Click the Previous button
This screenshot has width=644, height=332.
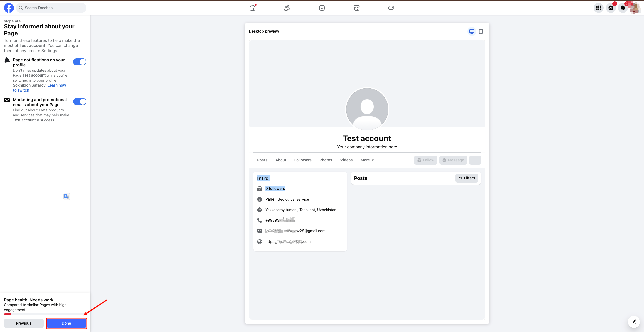coord(24,323)
